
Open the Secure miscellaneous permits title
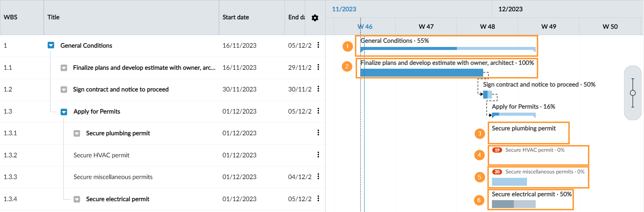coord(113,177)
